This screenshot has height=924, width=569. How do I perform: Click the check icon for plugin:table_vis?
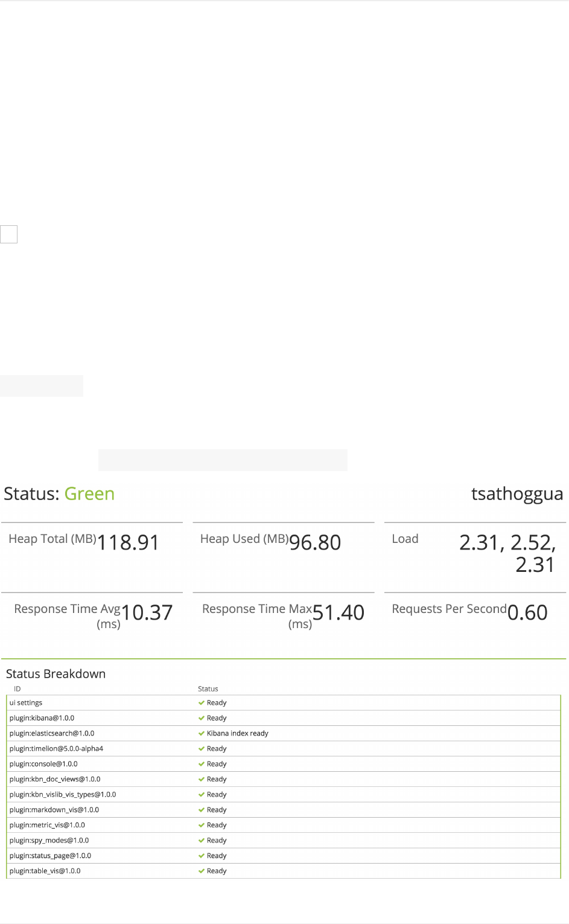[202, 871]
